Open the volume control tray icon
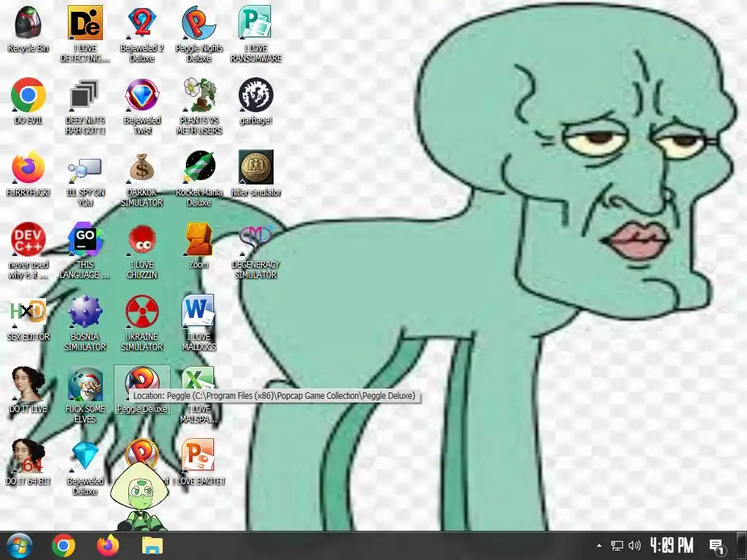The width and height of the screenshot is (747, 560). (x=635, y=545)
